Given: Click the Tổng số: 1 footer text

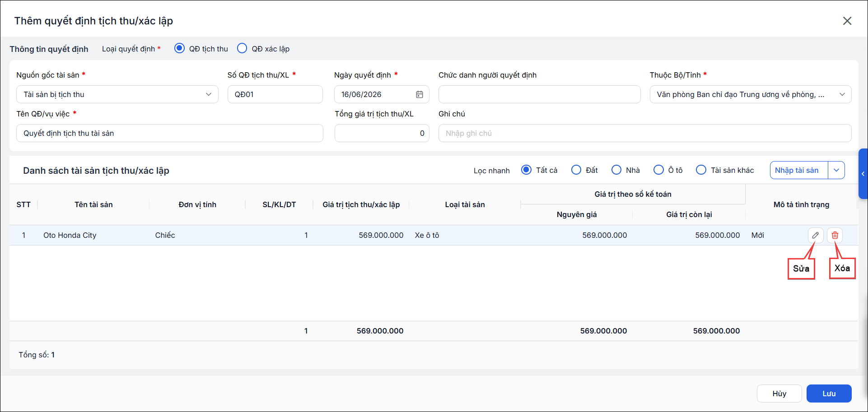Looking at the screenshot, I should tap(37, 355).
